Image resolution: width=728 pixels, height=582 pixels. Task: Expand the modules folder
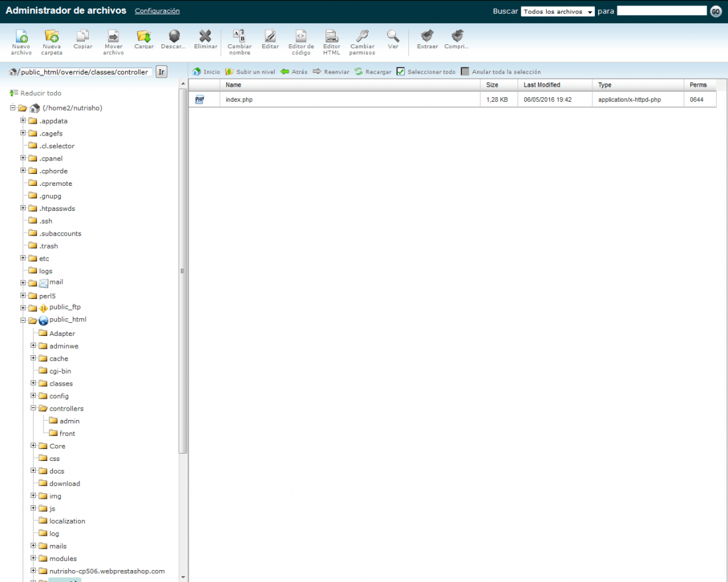point(33,558)
